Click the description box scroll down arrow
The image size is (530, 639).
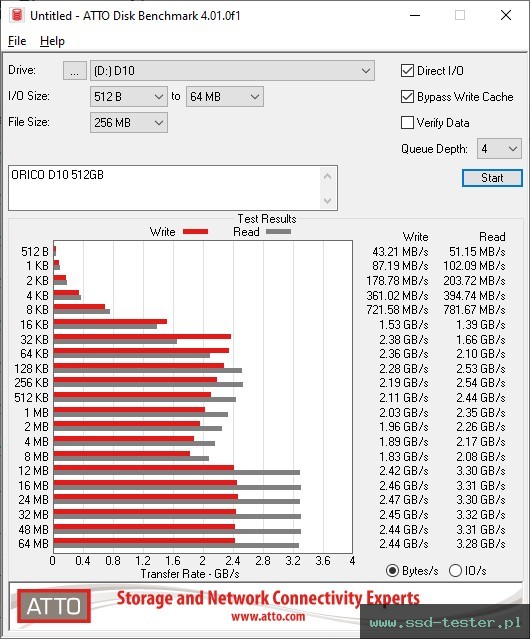pos(328,200)
